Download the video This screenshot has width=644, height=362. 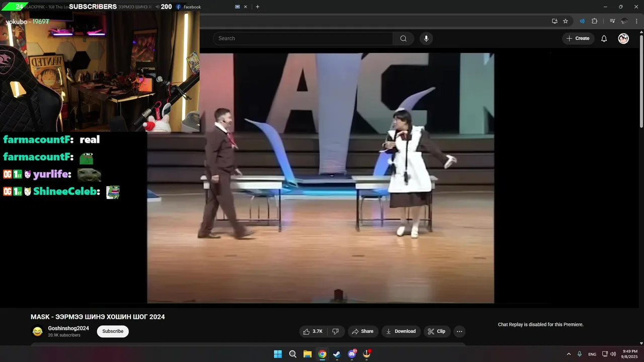click(x=400, y=331)
